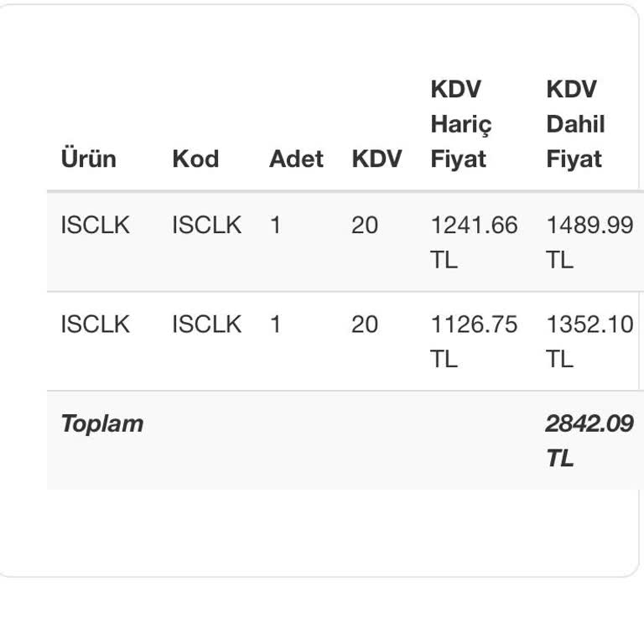This screenshot has width=644, height=644.
Task: Select the 1241.66 TL price cell
Action: 474,241
